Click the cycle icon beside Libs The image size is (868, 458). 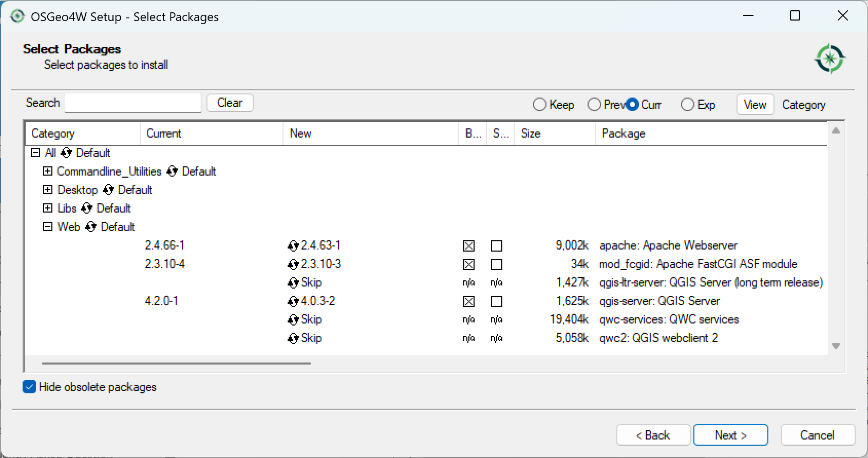(87, 208)
